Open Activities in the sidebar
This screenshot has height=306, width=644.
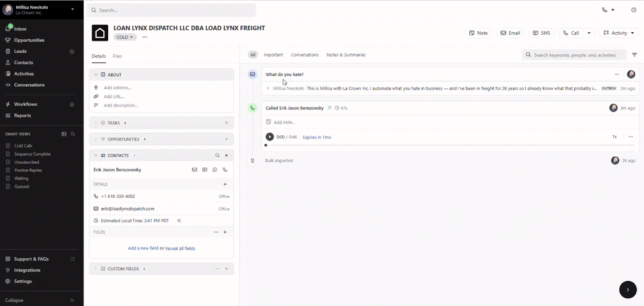tap(24, 74)
